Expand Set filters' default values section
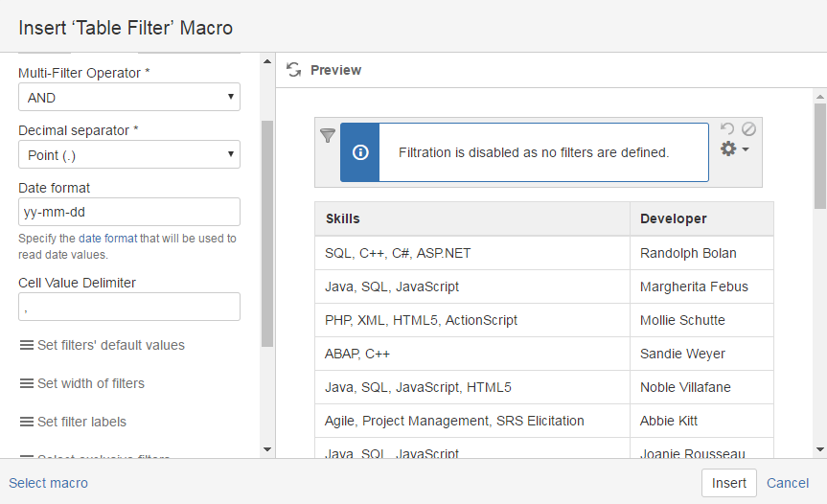 pyautogui.click(x=110, y=345)
